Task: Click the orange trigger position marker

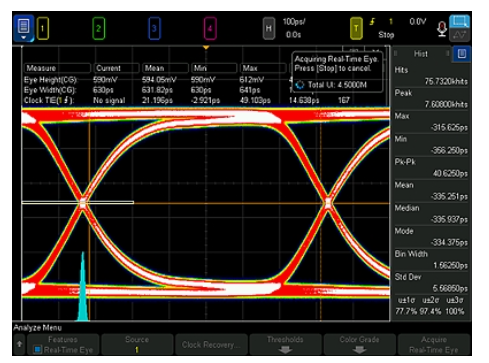Action: [x=206, y=48]
